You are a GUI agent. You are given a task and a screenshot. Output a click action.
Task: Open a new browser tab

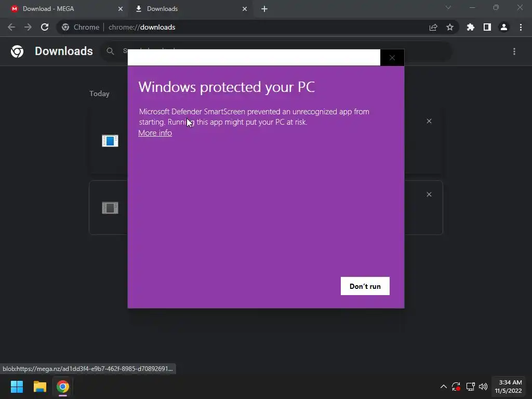click(x=264, y=9)
